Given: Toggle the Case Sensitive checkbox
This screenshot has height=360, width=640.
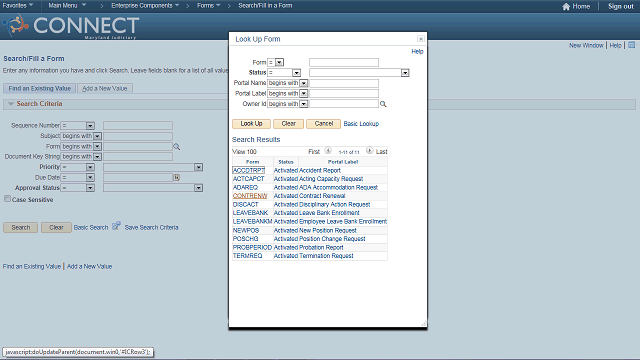Looking at the screenshot, I should pos(7,199).
